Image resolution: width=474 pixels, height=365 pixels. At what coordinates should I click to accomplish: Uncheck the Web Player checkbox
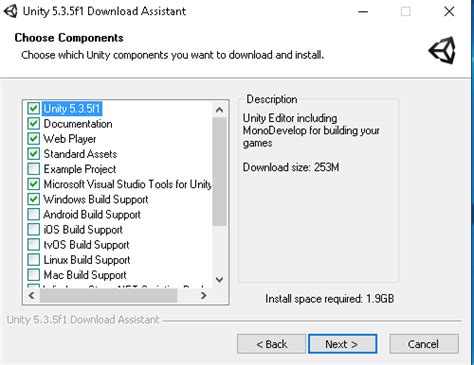point(33,139)
